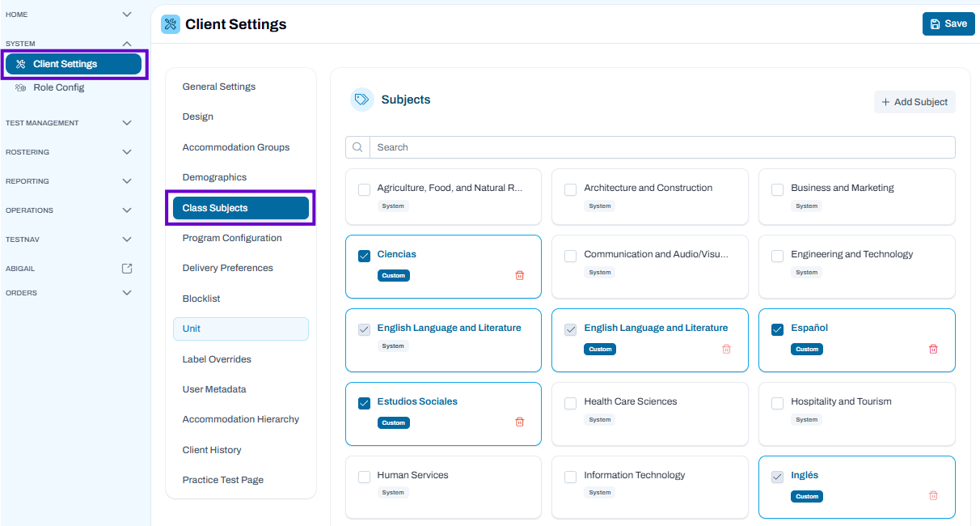Open Accommodation Hierarchy tab

coord(241,419)
